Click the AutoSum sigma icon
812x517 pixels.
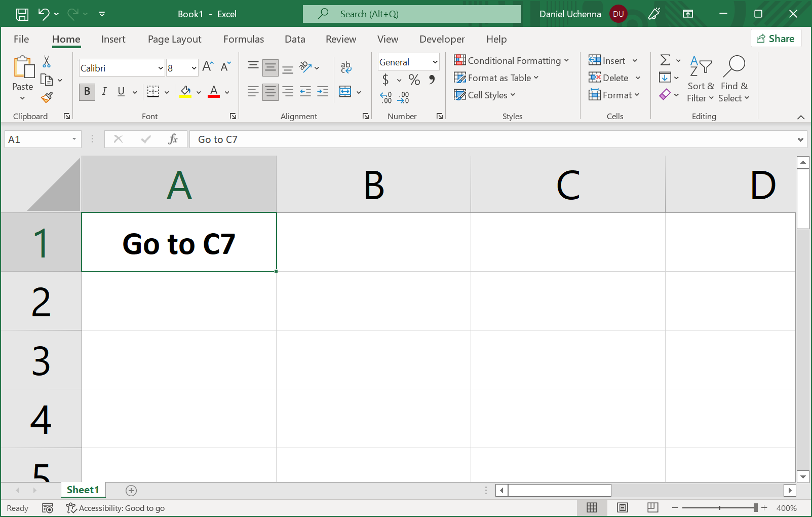click(665, 60)
